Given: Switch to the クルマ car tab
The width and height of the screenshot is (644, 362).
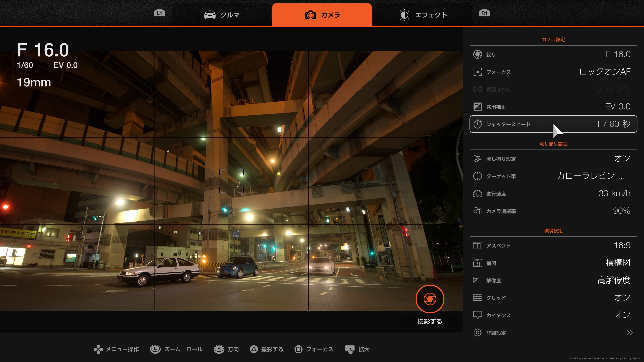Looking at the screenshot, I should click(222, 15).
